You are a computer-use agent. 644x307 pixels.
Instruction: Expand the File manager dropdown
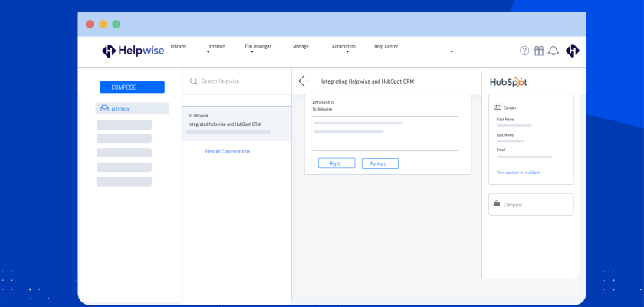click(258, 47)
